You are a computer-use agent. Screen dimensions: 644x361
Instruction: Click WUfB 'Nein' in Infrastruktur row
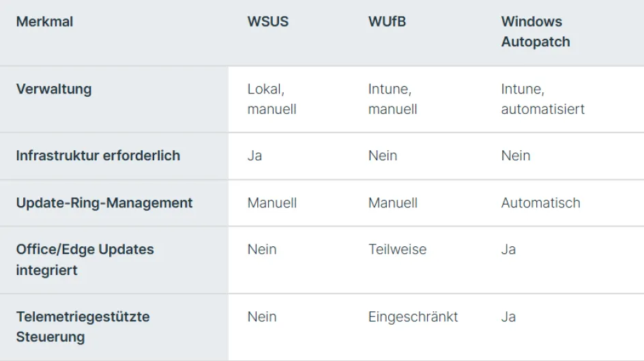coord(383,156)
